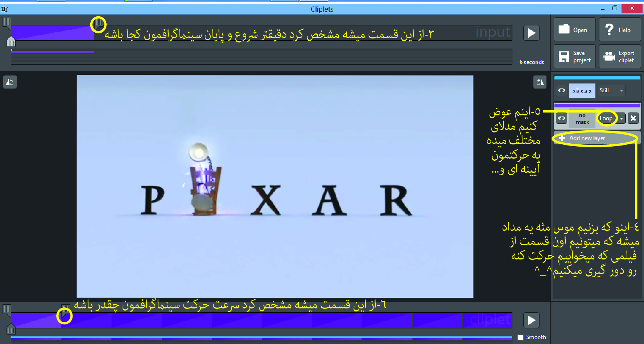Click the Cliplets app icon in title bar
The image size is (644, 344).
4,9
